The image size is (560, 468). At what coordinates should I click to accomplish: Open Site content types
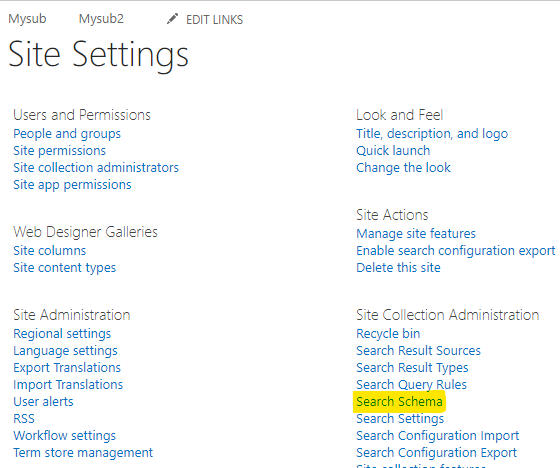tap(65, 268)
